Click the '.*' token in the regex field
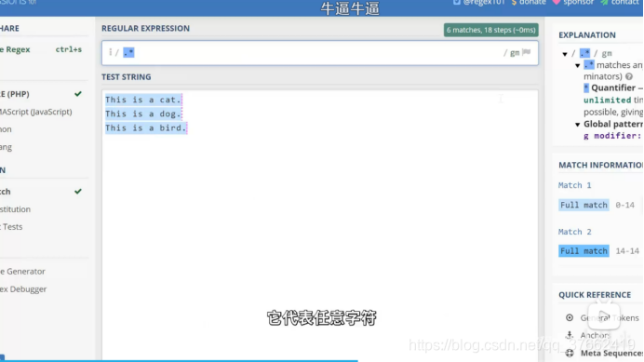This screenshot has height=362, width=644. (x=128, y=53)
